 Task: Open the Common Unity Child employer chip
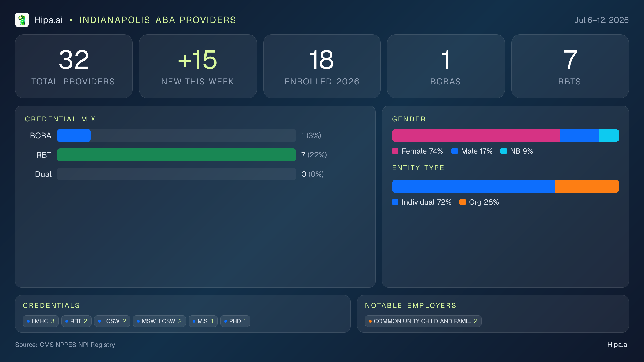(x=423, y=321)
